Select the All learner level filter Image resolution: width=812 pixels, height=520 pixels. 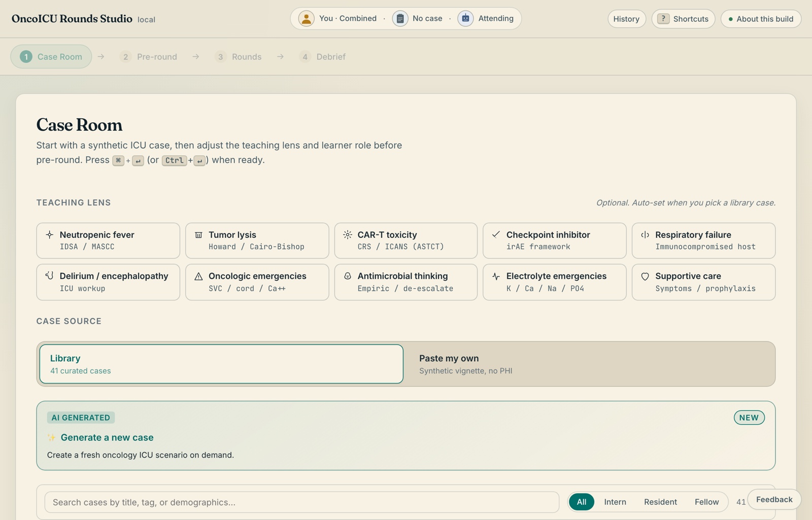click(x=582, y=502)
